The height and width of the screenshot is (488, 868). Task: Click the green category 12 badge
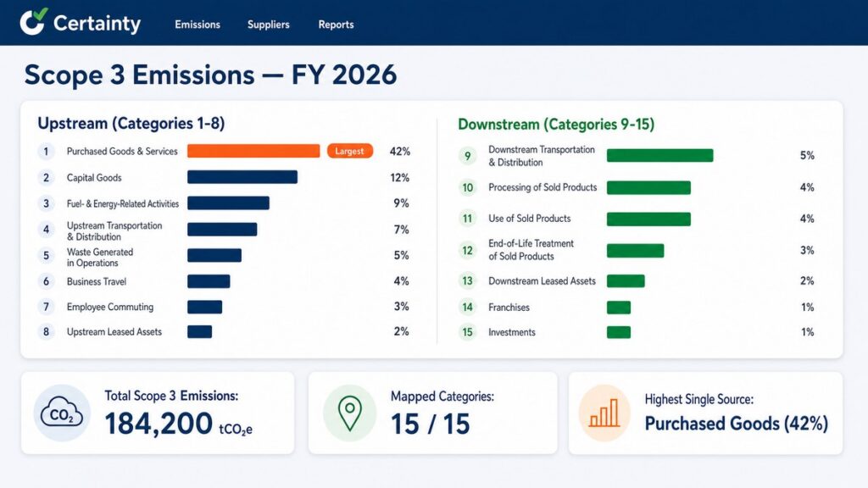click(468, 250)
